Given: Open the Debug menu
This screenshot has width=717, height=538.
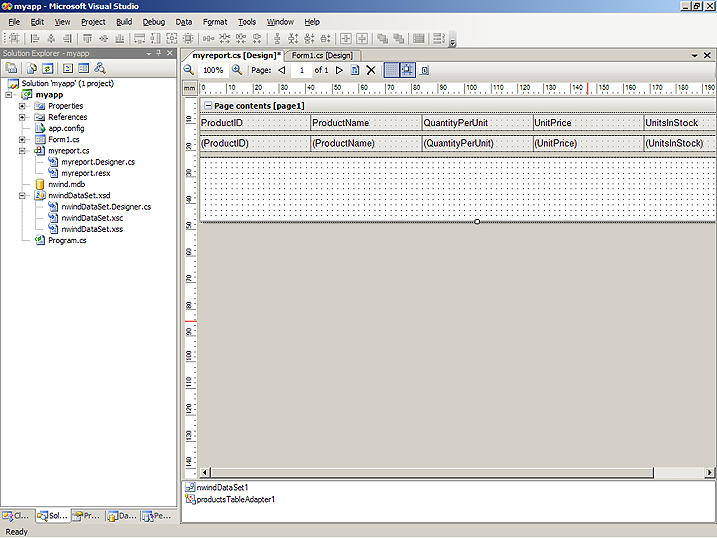Looking at the screenshot, I should tap(154, 22).
